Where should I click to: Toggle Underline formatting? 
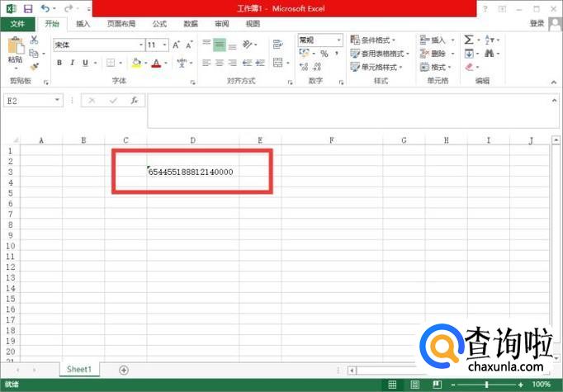coord(85,63)
